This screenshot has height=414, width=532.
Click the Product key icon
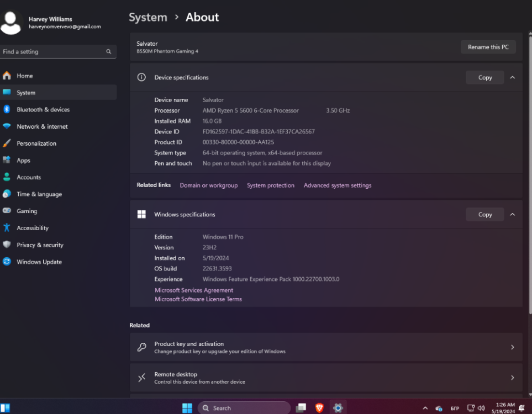point(141,347)
